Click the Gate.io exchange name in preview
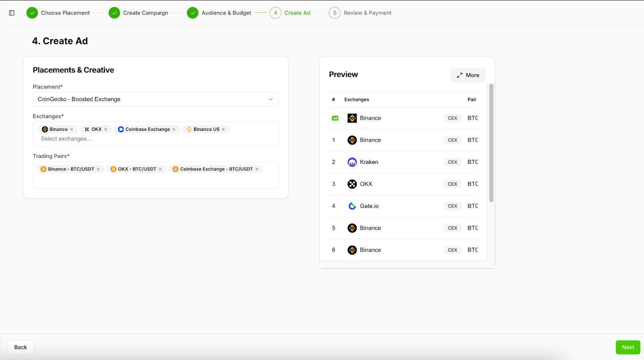This screenshot has width=644, height=360. coord(369,206)
